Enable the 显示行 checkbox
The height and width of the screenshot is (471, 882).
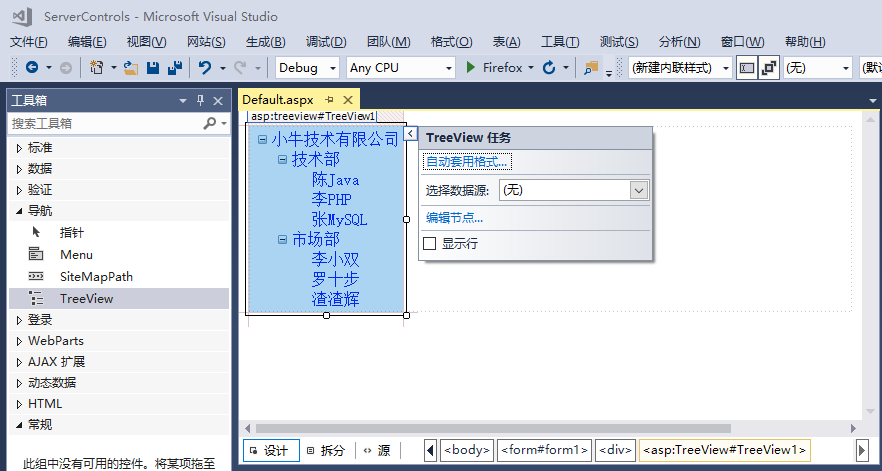point(430,243)
